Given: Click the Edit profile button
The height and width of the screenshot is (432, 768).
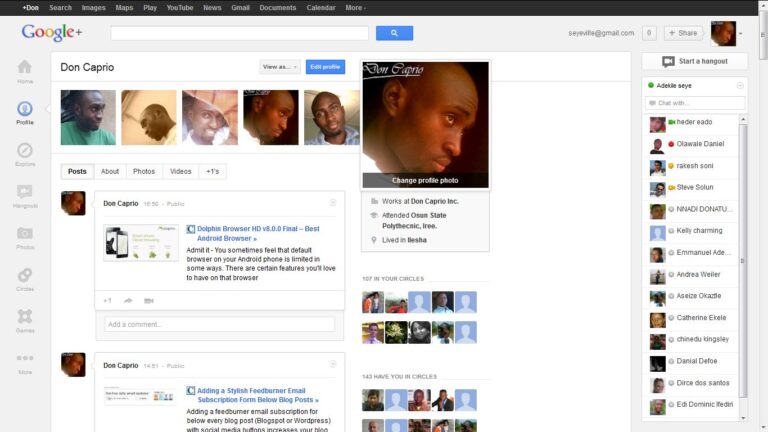Looking at the screenshot, I should [325, 67].
